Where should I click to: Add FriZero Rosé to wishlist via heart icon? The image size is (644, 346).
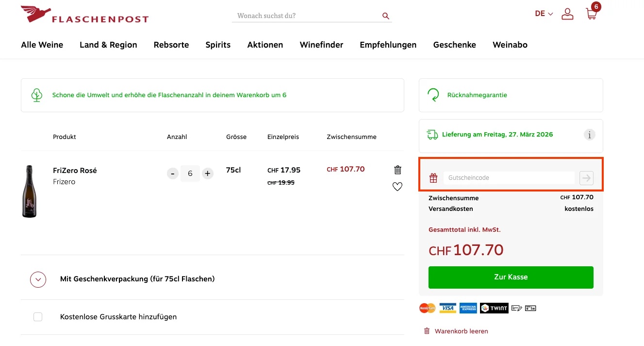click(397, 186)
